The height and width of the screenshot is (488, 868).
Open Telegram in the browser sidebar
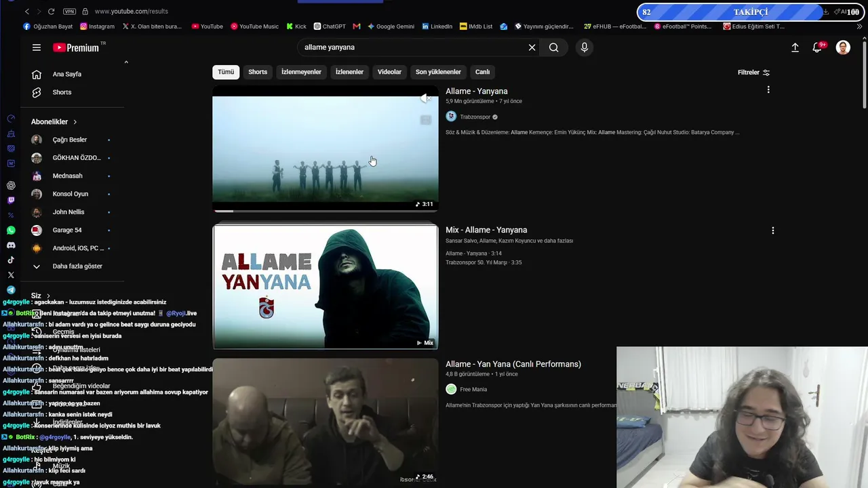(11, 290)
